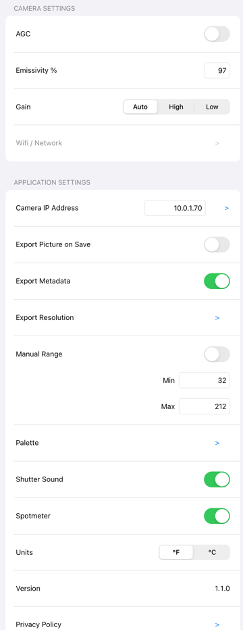Viewport: 243px width, 644px height.
Task: Toggle the AGC switch
Action: [x=217, y=34]
